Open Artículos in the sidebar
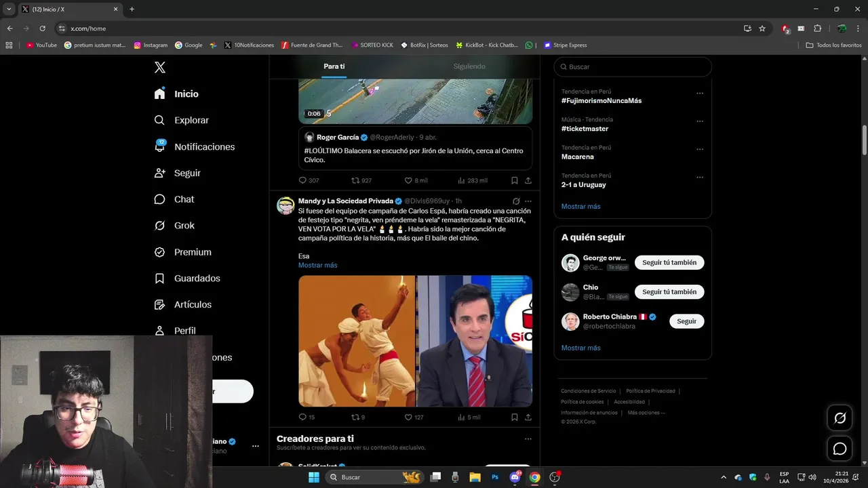 click(183, 305)
